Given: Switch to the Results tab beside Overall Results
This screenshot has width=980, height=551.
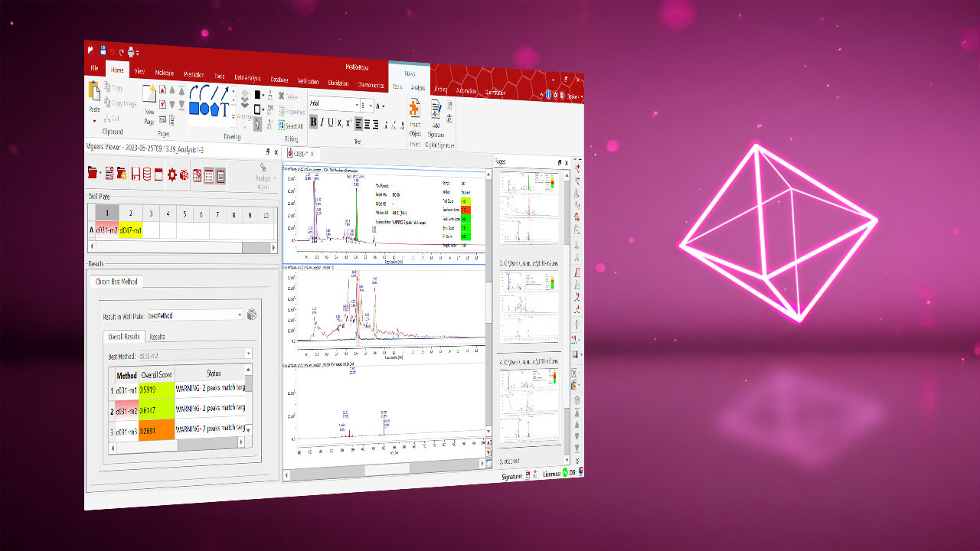Looking at the screenshot, I should point(157,337).
